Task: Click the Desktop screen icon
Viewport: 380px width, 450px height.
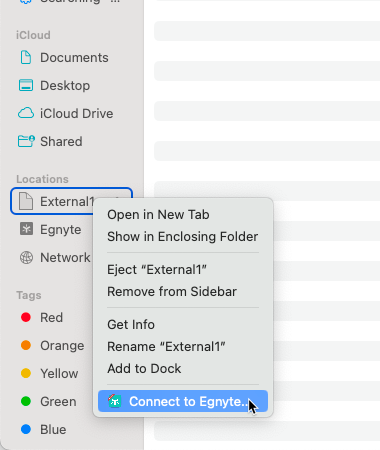Action: pos(26,86)
